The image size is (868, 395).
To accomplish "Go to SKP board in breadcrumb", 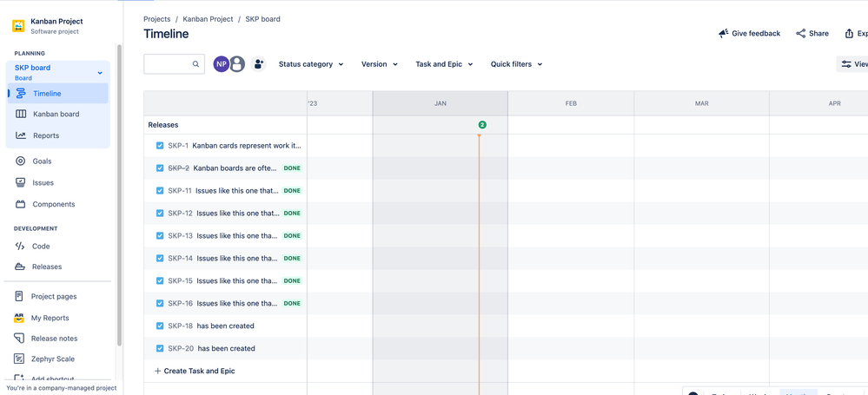I will 263,19.
